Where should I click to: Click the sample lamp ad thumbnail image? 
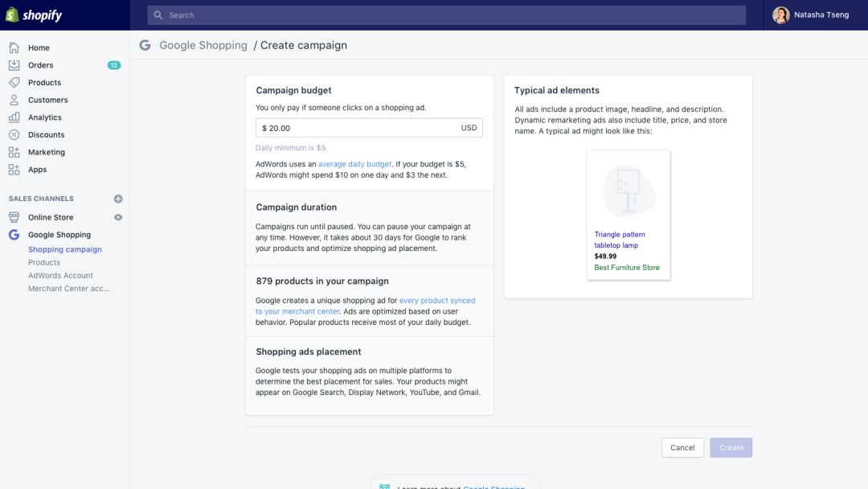(628, 191)
